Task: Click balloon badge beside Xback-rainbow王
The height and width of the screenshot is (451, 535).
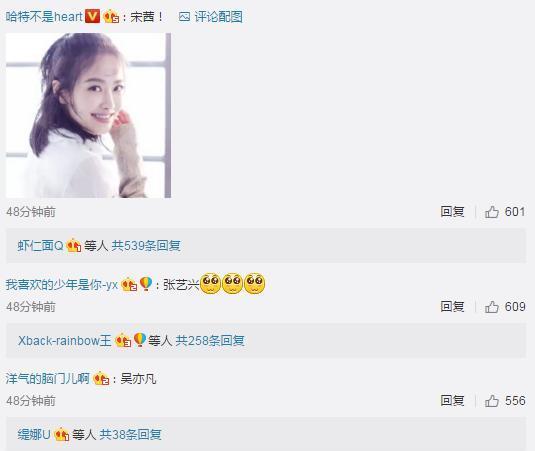Action: coord(140,340)
